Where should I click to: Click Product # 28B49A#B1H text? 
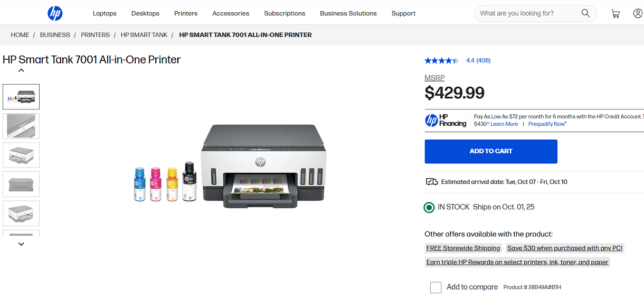click(532, 287)
